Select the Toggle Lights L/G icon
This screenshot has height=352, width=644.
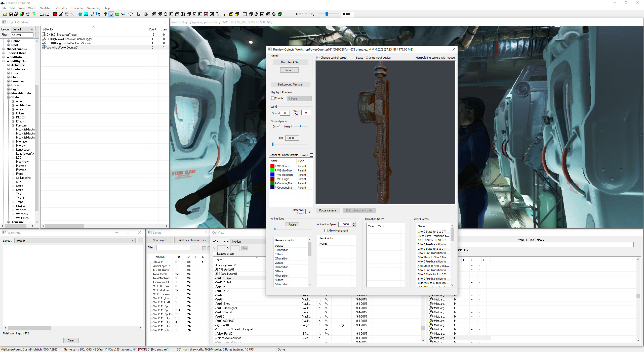72,14
